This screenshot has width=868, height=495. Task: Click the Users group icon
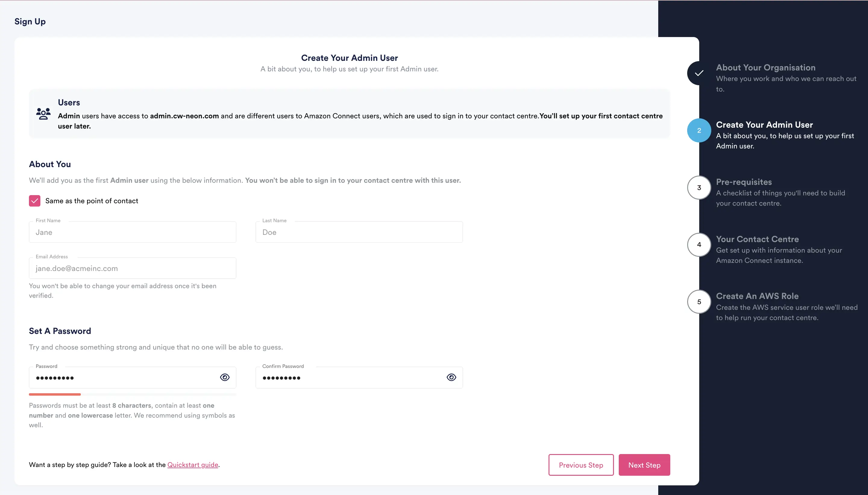click(x=43, y=114)
